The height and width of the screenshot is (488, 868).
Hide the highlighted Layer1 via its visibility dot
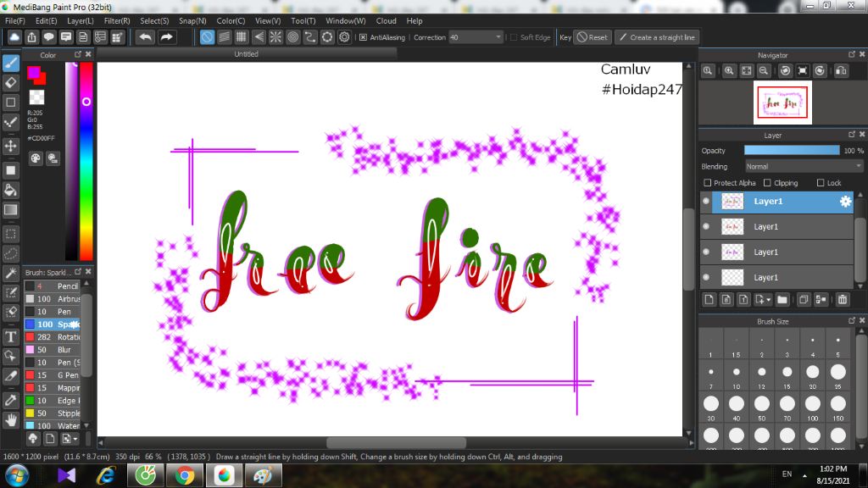click(706, 202)
